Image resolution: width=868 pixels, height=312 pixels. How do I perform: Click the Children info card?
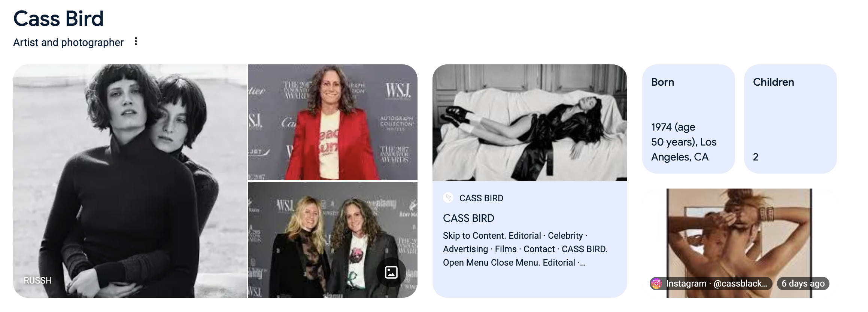click(790, 119)
